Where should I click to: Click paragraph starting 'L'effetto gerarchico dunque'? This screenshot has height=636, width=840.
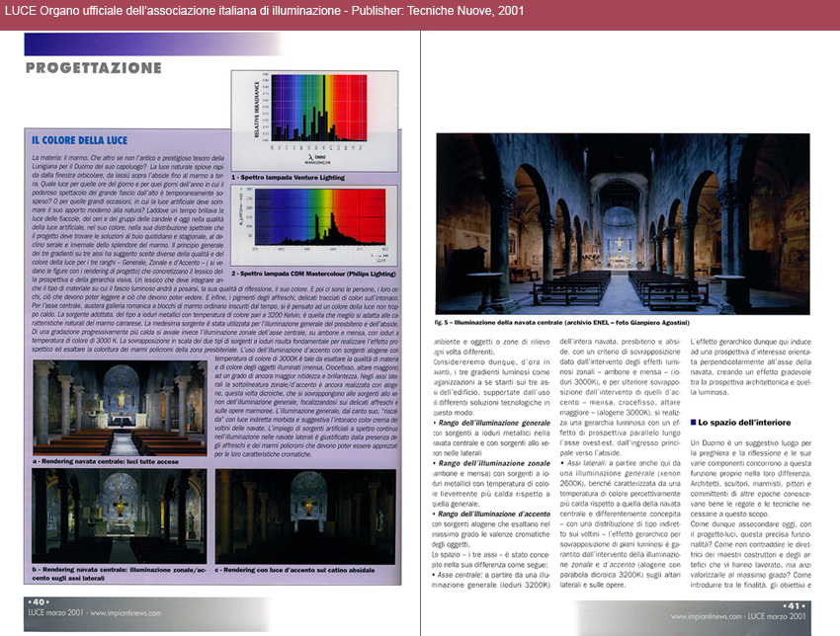click(750, 366)
